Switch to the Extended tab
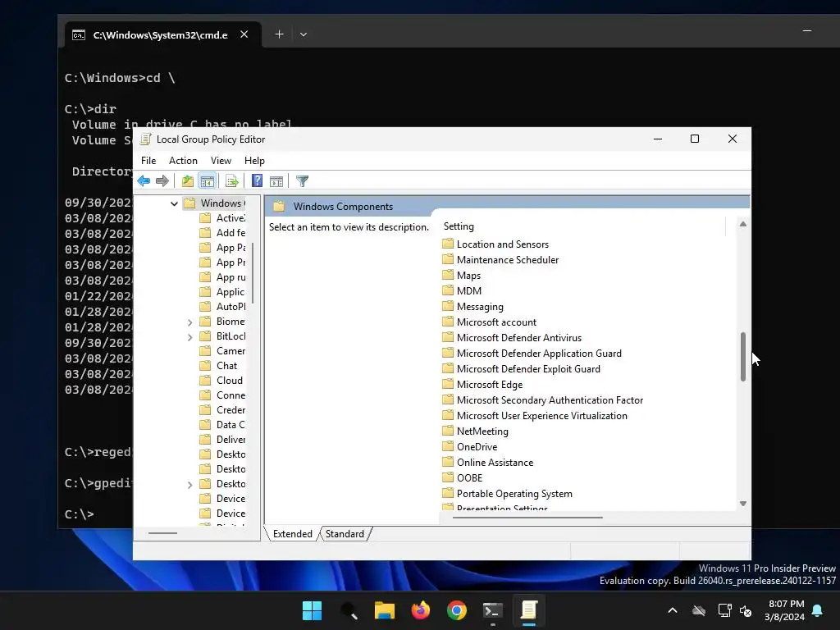The height and width of the screenshot is (630, 840). 293,534
